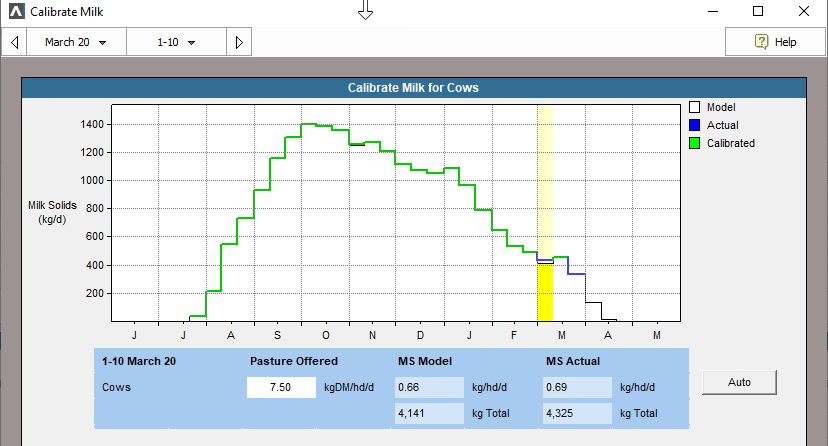Click the 'MS Actual' column heading
Viewport: 828px width, 446px height.
pyautogui.click(x=573, y=362)
